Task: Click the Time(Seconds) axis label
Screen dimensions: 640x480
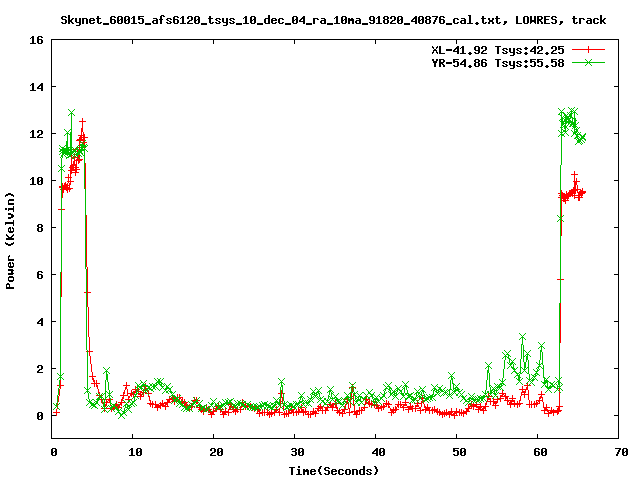Action: (334, 471)
